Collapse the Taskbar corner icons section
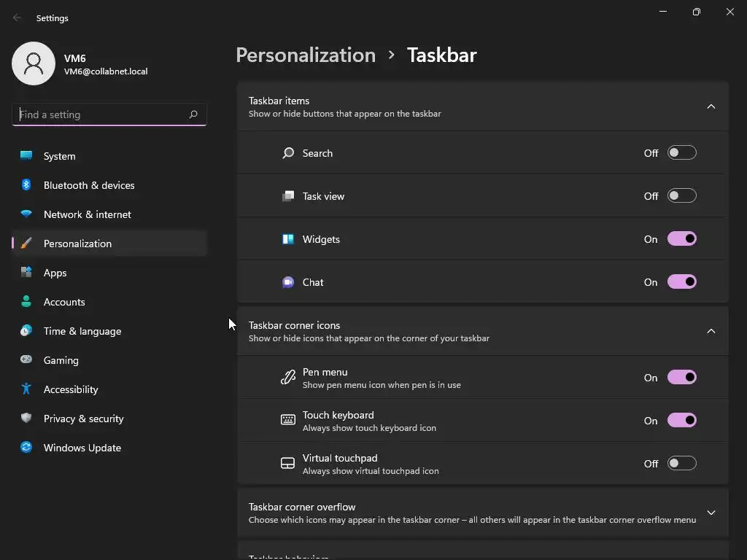This screenshot has height=560, width=747. coord(711,331)
